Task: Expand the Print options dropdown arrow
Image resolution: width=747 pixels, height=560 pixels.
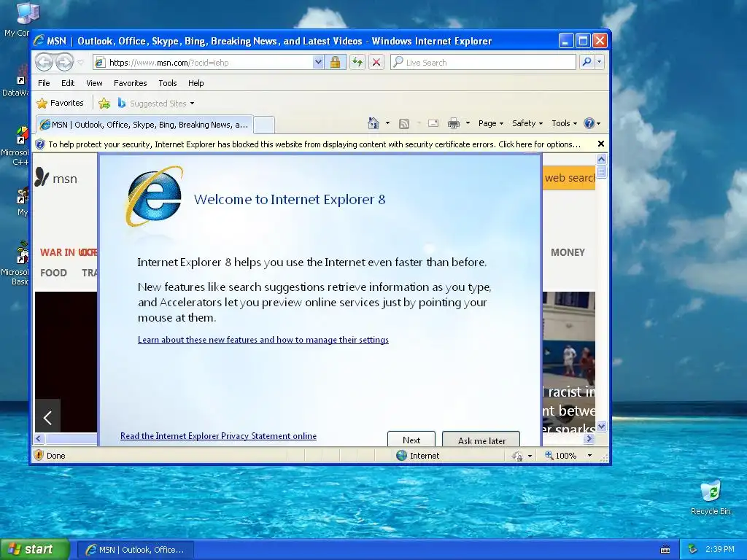Action: click(x=468, y=123)
